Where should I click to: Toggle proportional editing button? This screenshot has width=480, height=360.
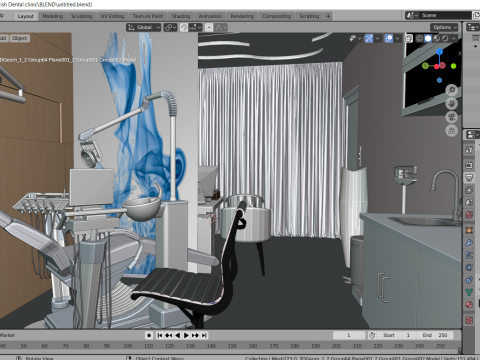pyautogui.click(x=209, y=27)
